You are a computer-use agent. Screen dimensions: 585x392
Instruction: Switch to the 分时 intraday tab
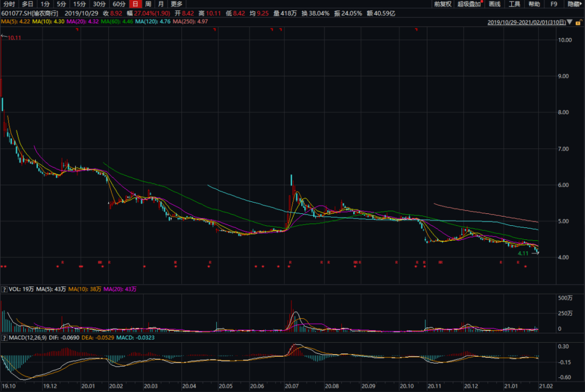point(9,4)
